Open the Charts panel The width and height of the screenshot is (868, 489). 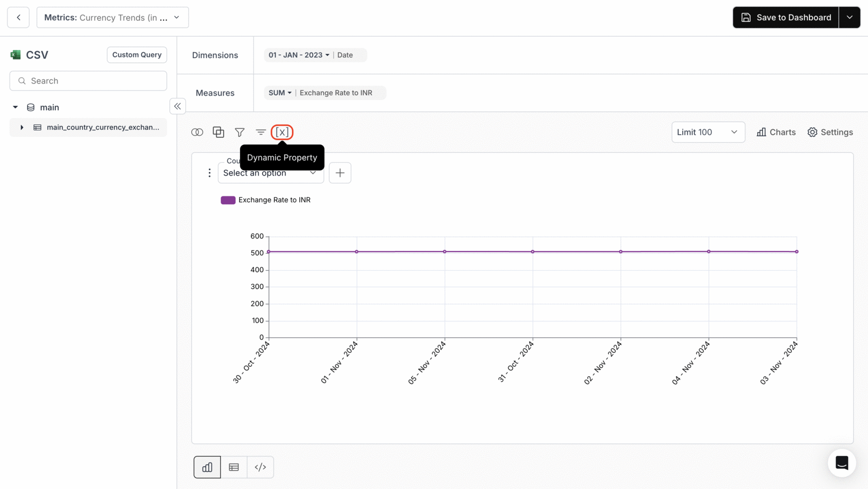pos(776,132)
